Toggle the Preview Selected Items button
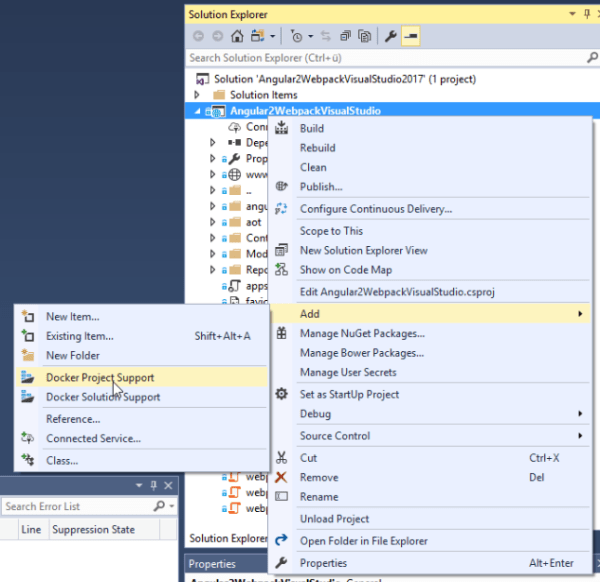The height and width of the screenshot is (582, 600). 411,36
